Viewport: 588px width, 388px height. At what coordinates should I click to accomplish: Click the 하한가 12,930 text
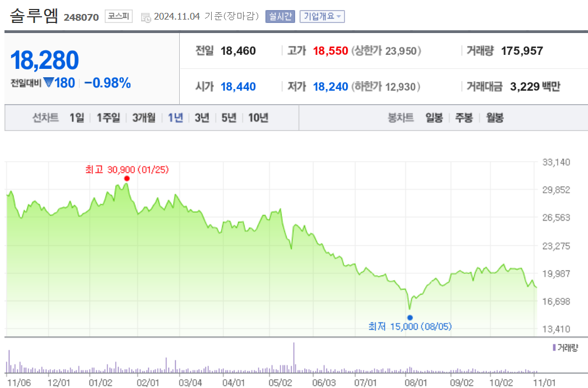[385, 87]
